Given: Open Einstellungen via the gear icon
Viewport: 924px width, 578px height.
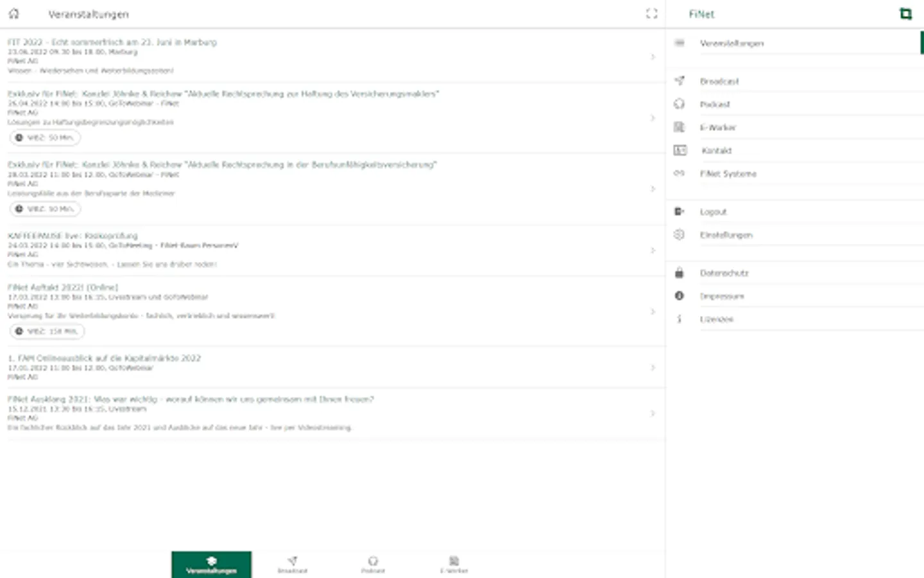Looking at the screenshot, I should (680, 234).
